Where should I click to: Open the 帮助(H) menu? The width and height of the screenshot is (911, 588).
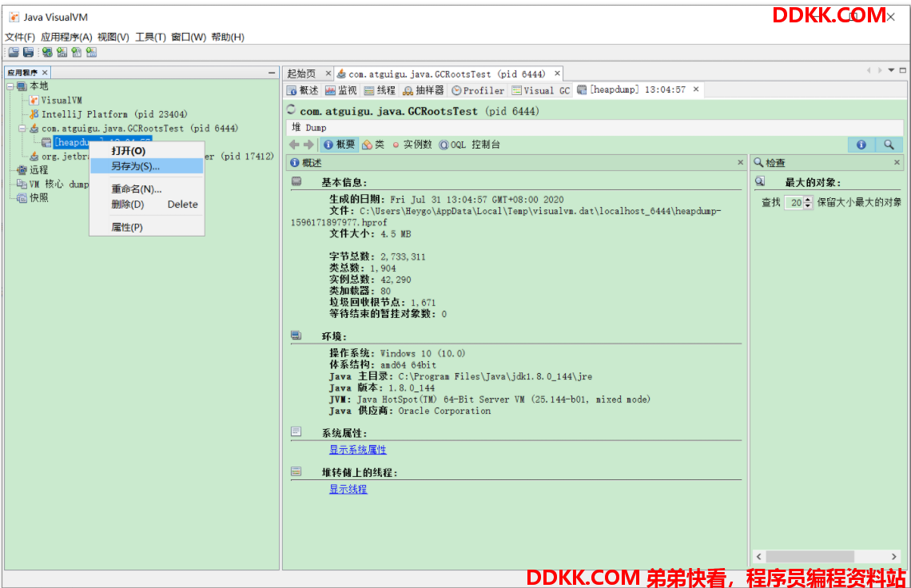click(228, 38)
